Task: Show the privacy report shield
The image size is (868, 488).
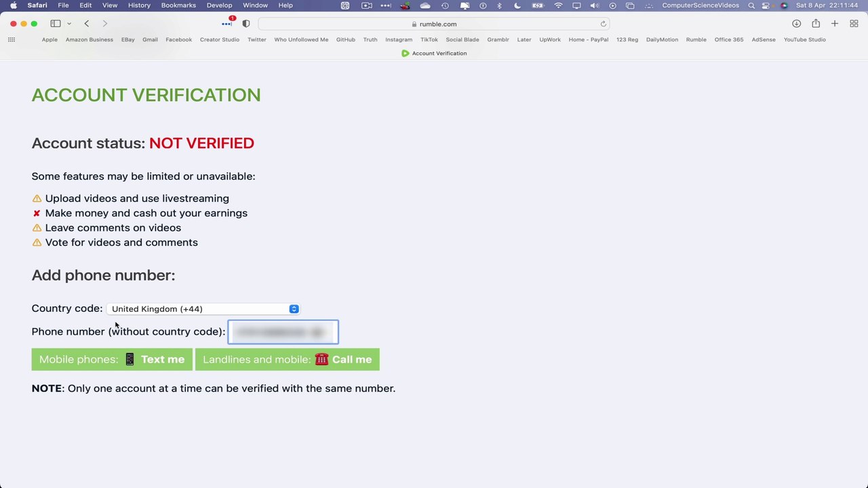Action: [x=246, y=24]
